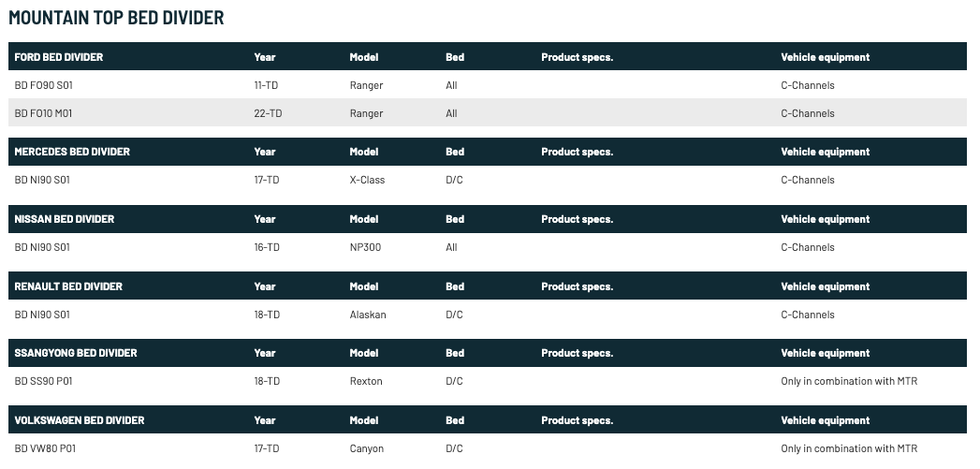Screen dimensions: 980x469
Task: Click the Mountain Top Bed Divider title
Action: [116, 18]
